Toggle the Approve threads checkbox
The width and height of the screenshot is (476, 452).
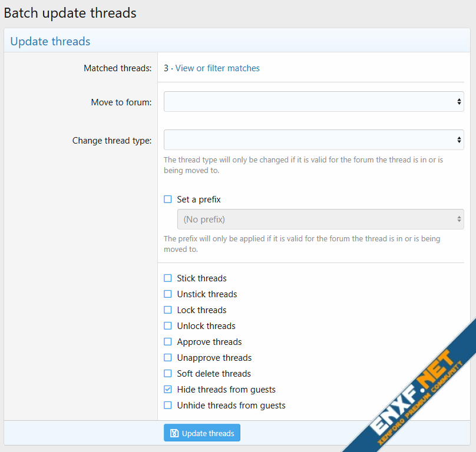tap(168, 342)
